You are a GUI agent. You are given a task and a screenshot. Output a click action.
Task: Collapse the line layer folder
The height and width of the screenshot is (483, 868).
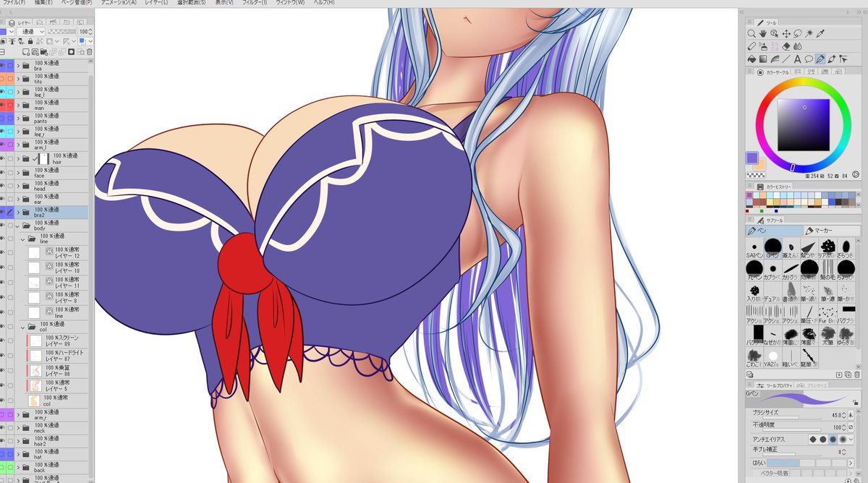[x=22, y=238]
